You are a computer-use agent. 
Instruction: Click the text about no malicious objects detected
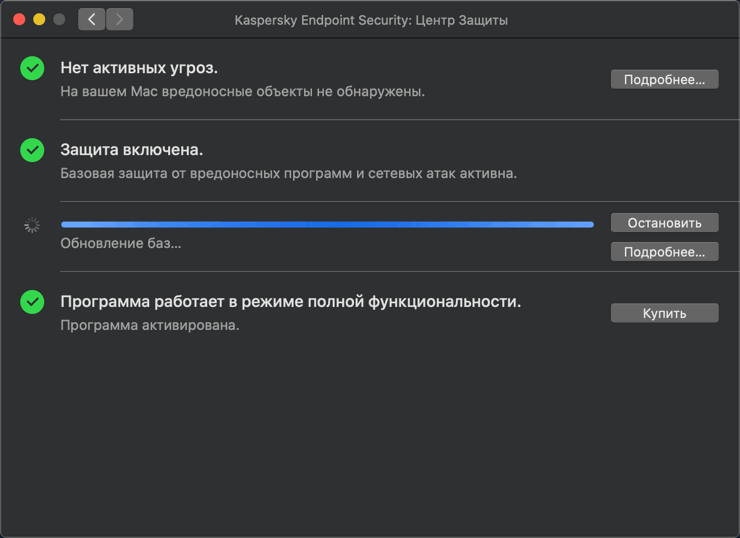coord(243,91)
